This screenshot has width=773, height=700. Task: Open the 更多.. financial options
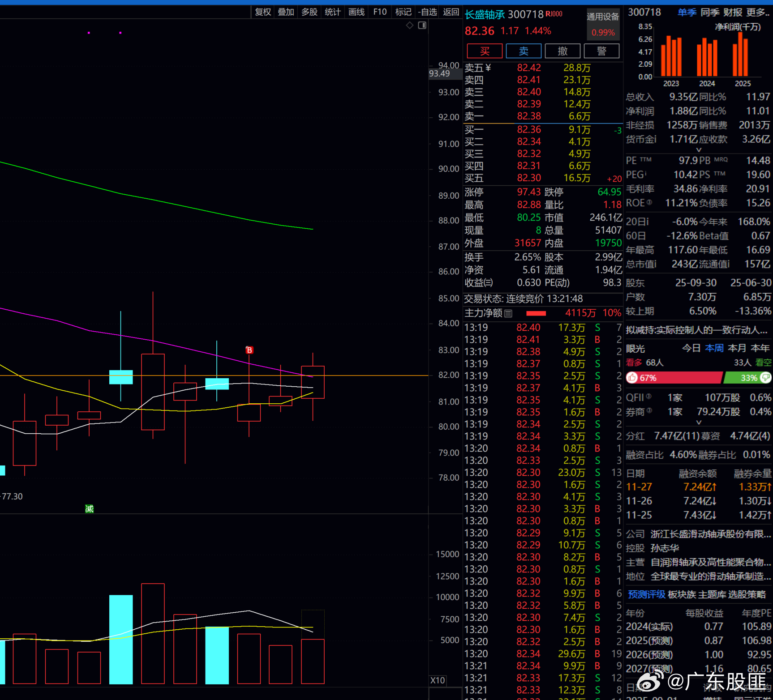[x=758, y=13]
